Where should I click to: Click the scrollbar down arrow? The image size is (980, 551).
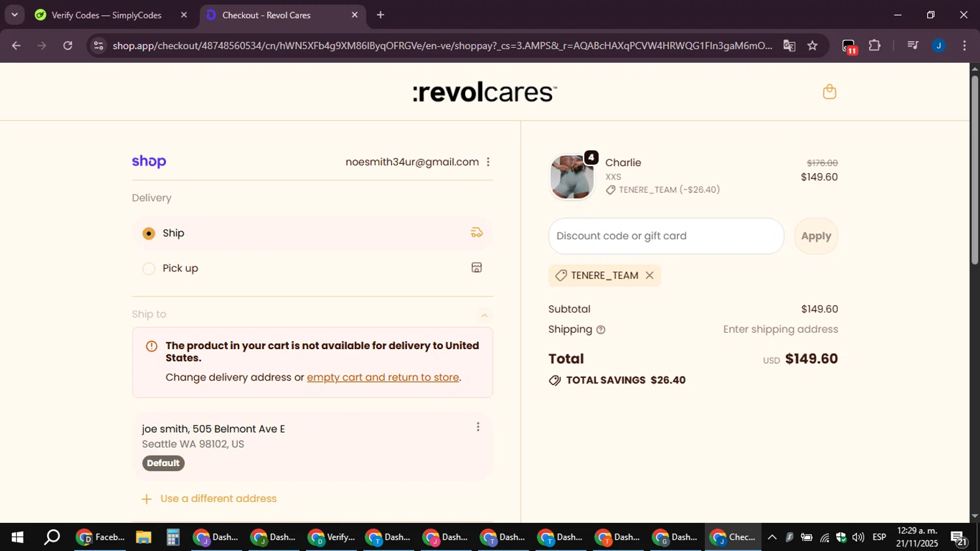pos(975,516)
